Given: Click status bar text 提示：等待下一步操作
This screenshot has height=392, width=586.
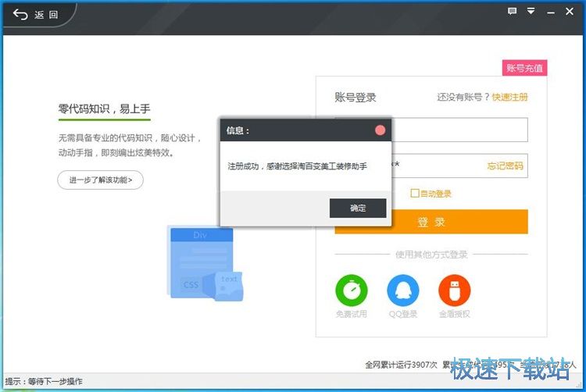Looking at the screenshot, I should pyautogui.click(x=44, y=381).
